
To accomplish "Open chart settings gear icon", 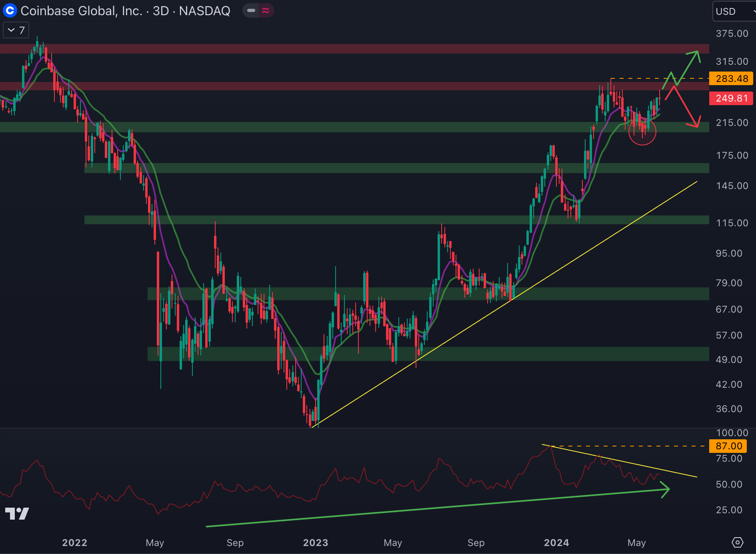I will coord(737,542).
